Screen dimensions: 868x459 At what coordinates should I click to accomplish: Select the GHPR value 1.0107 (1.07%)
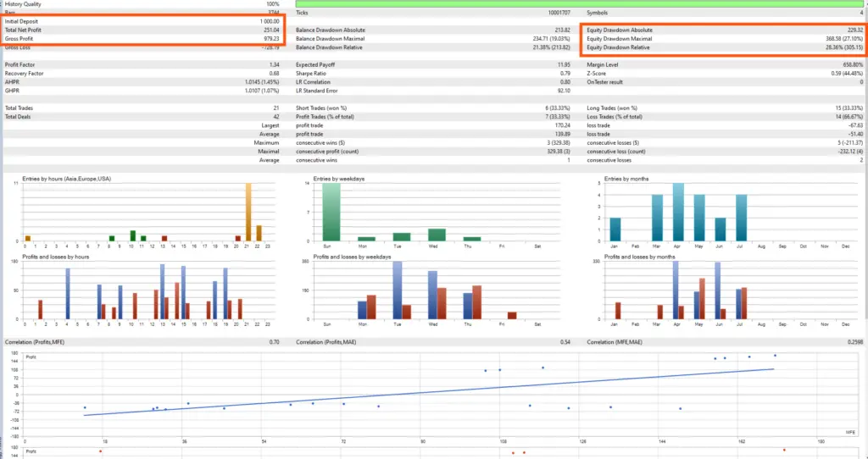click(262, 91)
